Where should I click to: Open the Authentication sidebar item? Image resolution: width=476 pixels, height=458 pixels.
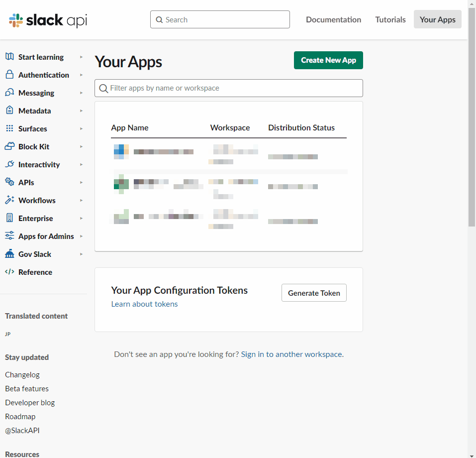coord(44,75)
